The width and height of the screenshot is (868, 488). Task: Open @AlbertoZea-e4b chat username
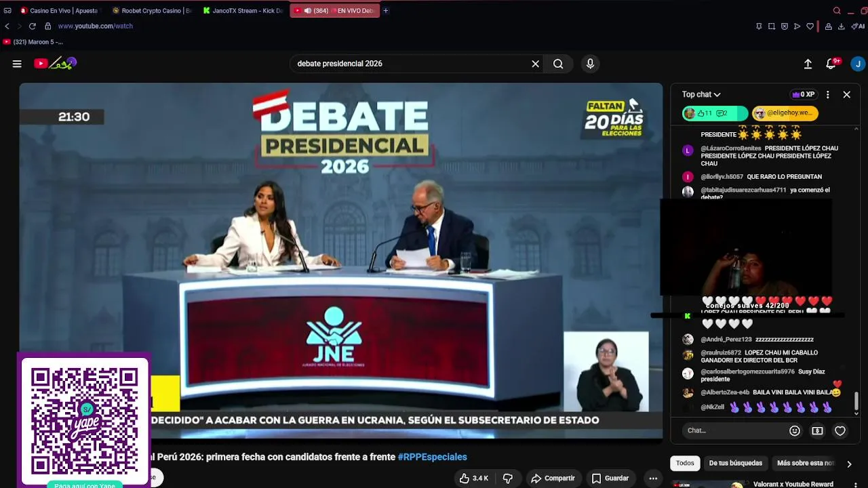coord(725,392)
